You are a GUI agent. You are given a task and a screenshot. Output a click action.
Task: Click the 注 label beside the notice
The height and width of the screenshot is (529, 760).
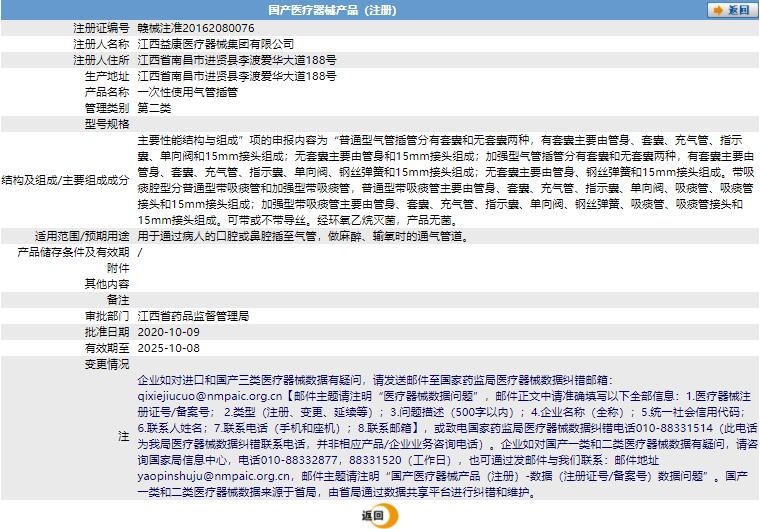(x=124, y=436)
